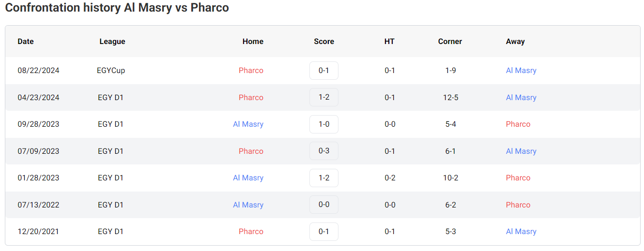Viewport: 644px width, 251px height.
Task: Click away team Al Masry on 07/09/2023
Action: 521,151
